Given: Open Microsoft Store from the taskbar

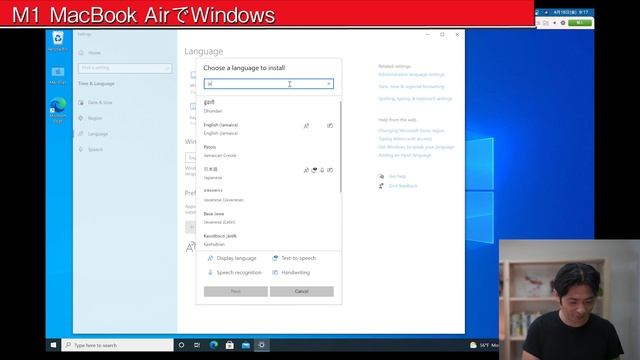Looking at the screenshot, I should pyautogui.click(x=229, y=345).
